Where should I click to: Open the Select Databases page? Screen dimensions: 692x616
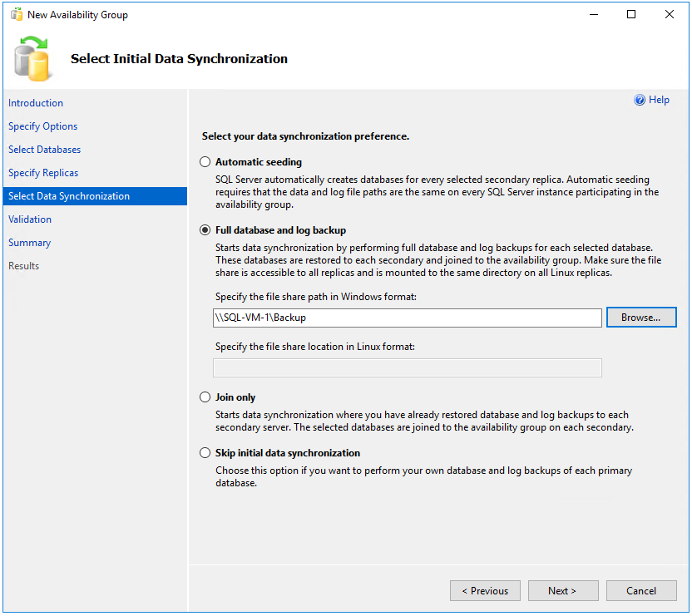click(44, 149)
